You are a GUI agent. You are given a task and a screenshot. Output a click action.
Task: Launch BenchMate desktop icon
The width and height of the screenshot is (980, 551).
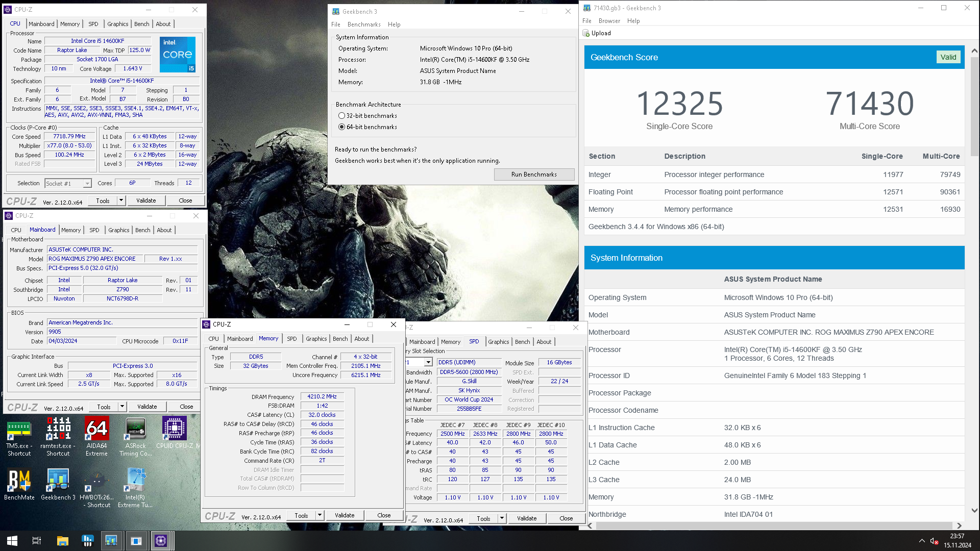[x=19, y=485]
